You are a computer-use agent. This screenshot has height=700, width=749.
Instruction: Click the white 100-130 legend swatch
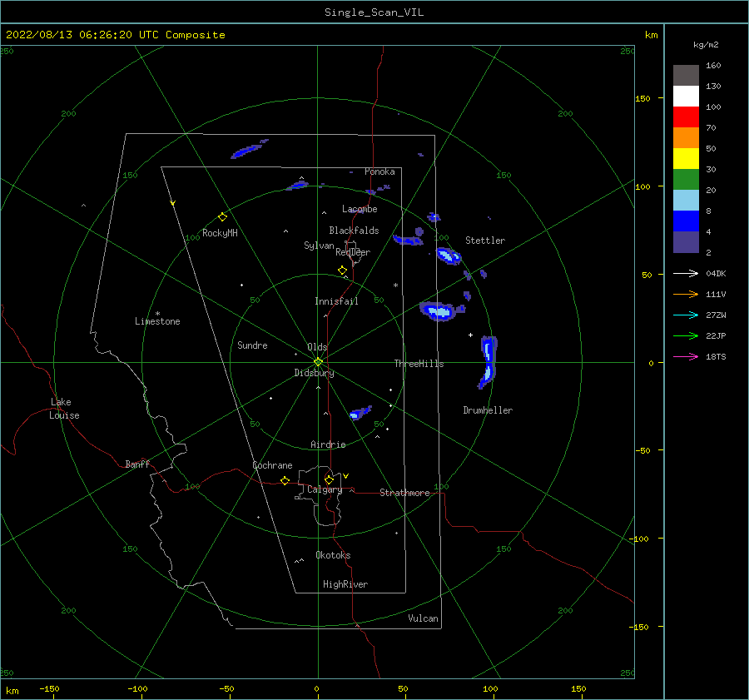(686, 96)
